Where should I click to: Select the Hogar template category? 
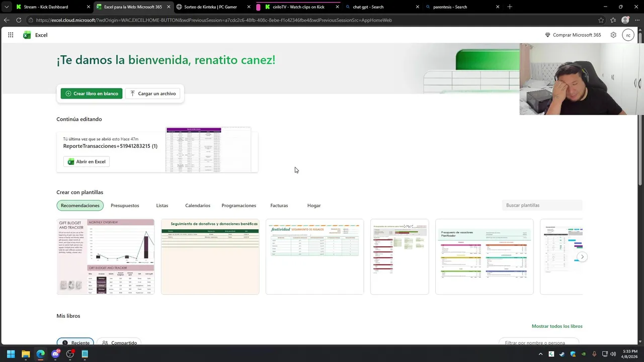[314, 205]
